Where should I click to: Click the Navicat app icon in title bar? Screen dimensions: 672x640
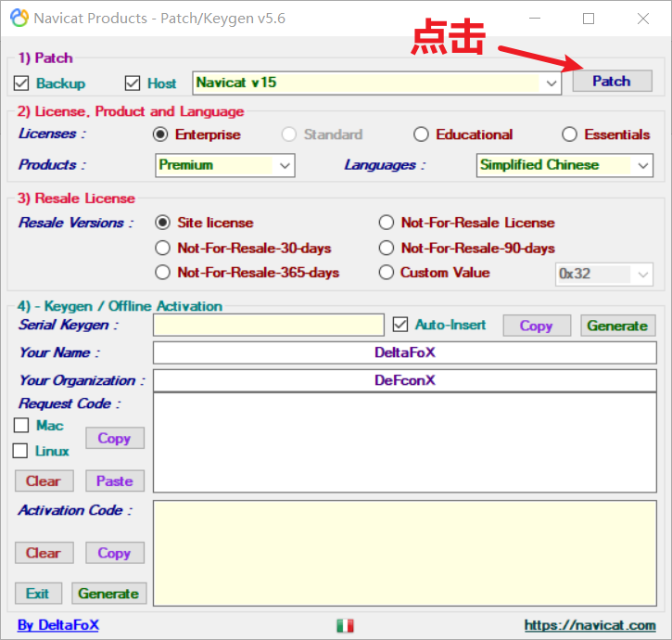click(19, 18)
